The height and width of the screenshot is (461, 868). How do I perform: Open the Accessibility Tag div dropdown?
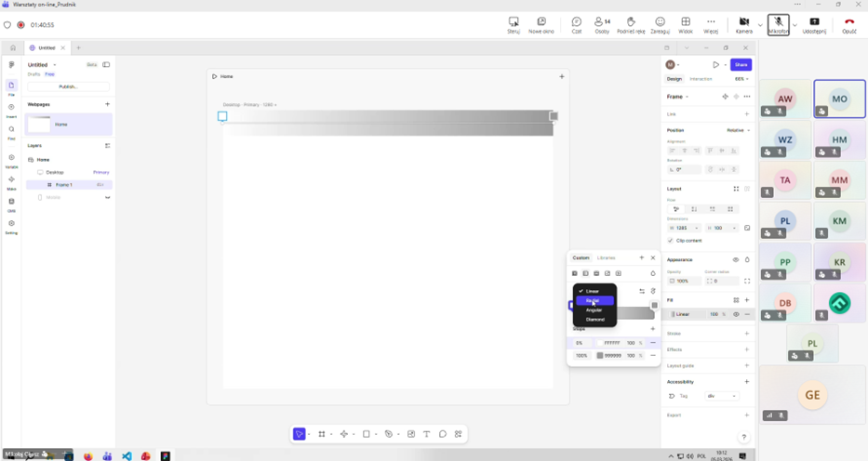pos(721,396)
